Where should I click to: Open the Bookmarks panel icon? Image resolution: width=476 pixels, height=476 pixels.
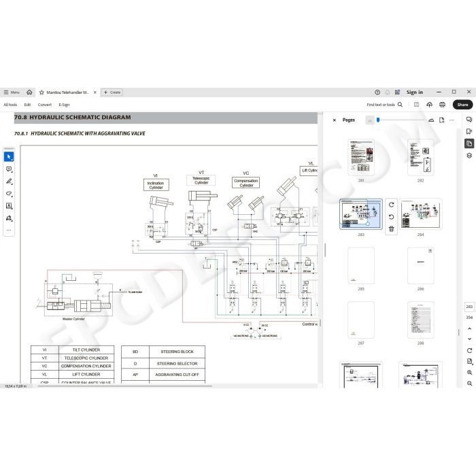469,131
